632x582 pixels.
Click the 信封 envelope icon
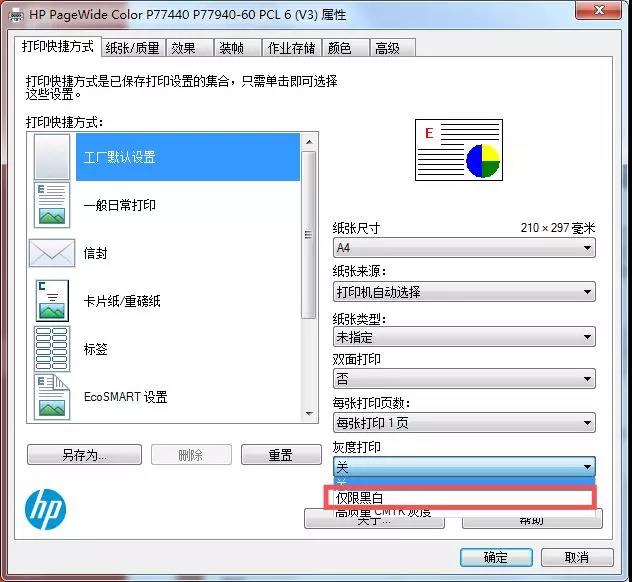tap(52, 253)
